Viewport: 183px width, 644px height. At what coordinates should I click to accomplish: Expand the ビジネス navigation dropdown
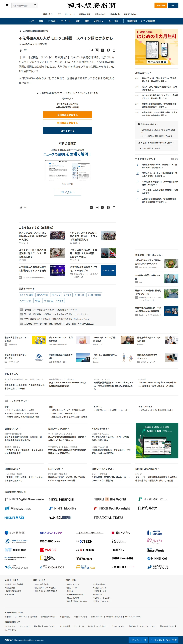[x=53, y=21]
